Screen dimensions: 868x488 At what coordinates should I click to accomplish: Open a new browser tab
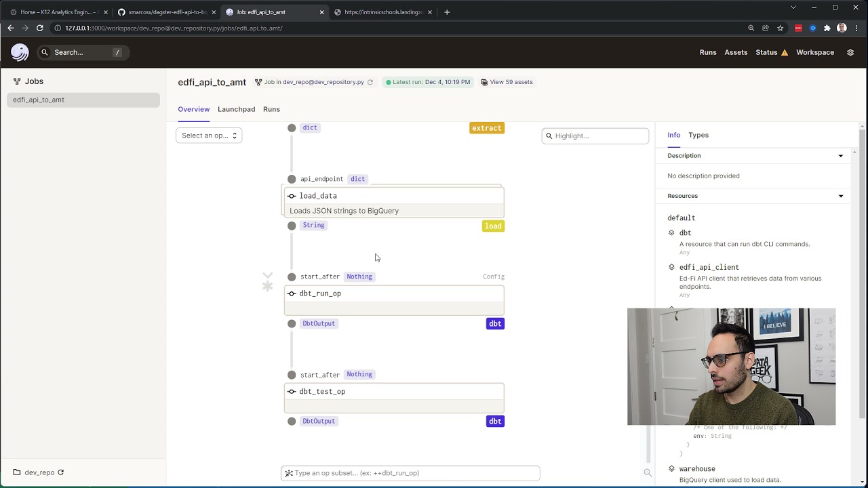tap(446, 12)
